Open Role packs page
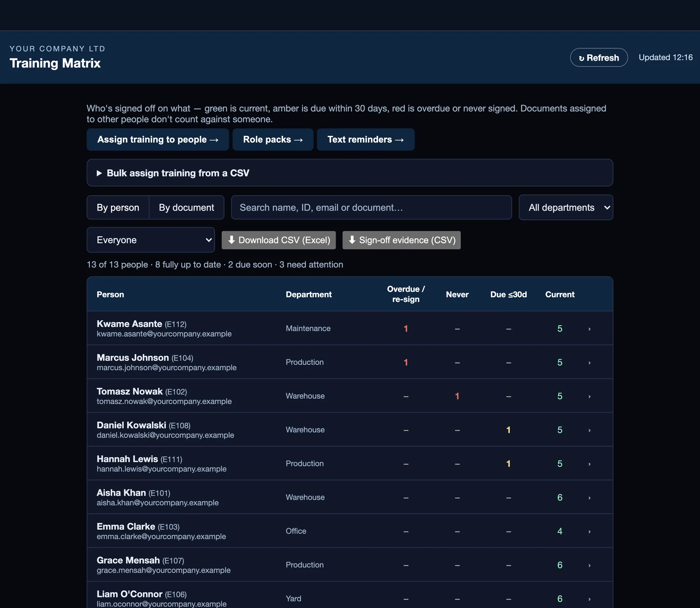The height and width of the screenshot is (608, 700). tap(273, 140)
